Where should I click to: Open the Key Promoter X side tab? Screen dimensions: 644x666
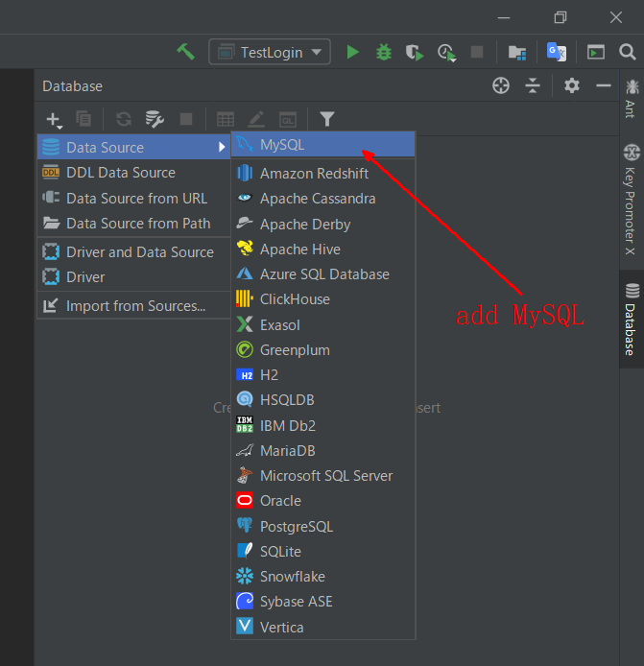pos(632,200)
